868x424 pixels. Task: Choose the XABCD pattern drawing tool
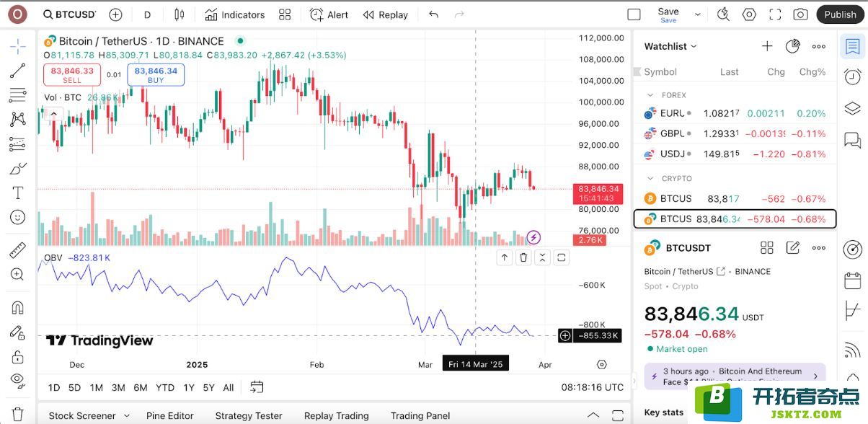click(x=18, y=120)
